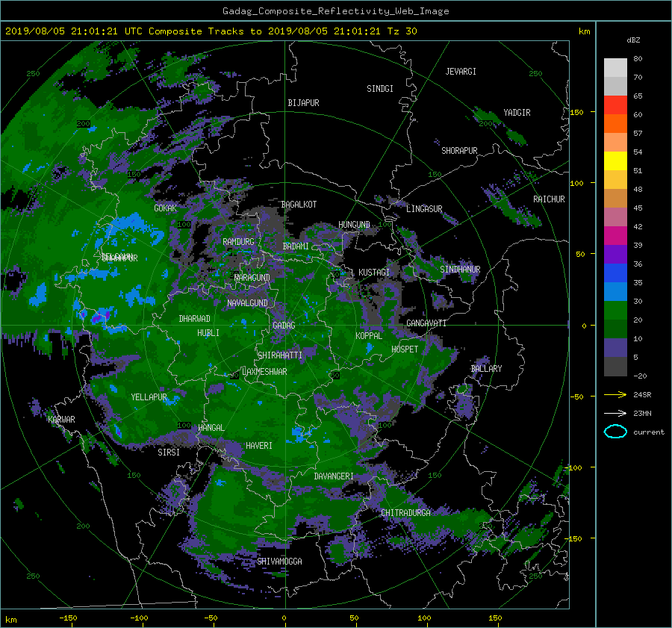Pick the yellow 51 dBZ color swatch

(615, 161)
